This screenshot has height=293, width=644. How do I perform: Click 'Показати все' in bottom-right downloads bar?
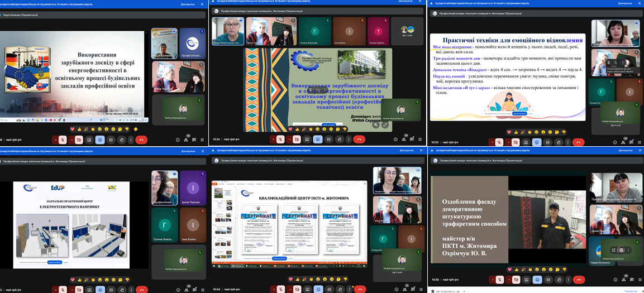pyautogui.click(x=630, y=291)
